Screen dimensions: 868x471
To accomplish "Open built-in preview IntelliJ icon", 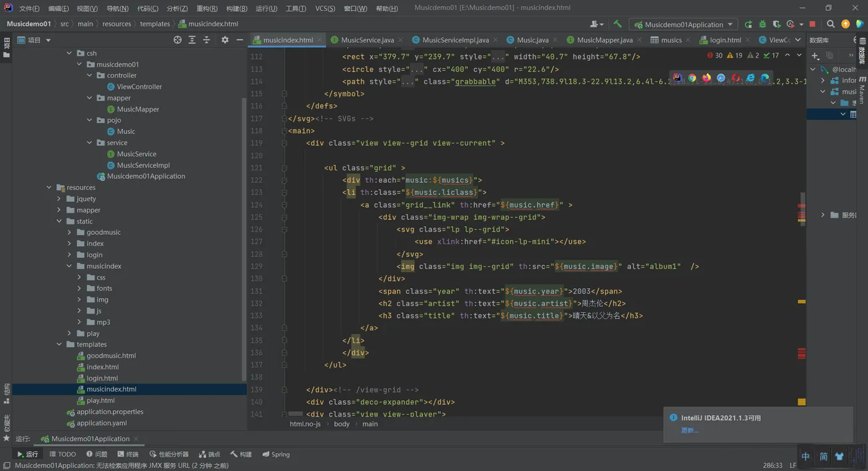I will (678, 78).
